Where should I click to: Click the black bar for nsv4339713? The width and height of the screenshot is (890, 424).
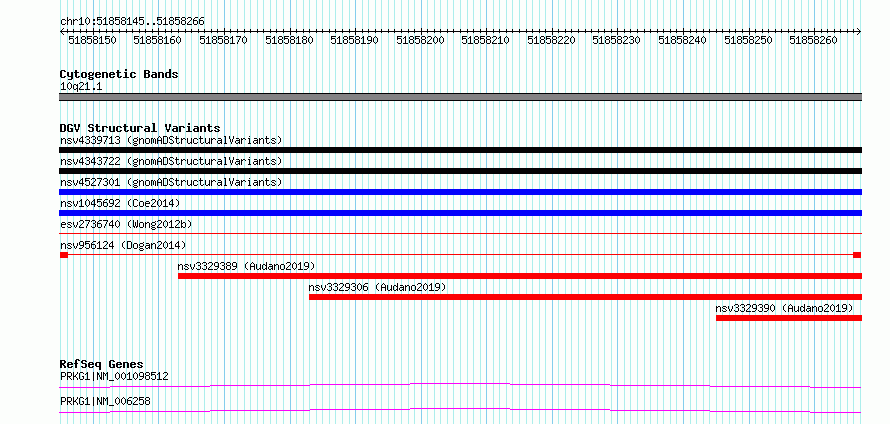460,150
